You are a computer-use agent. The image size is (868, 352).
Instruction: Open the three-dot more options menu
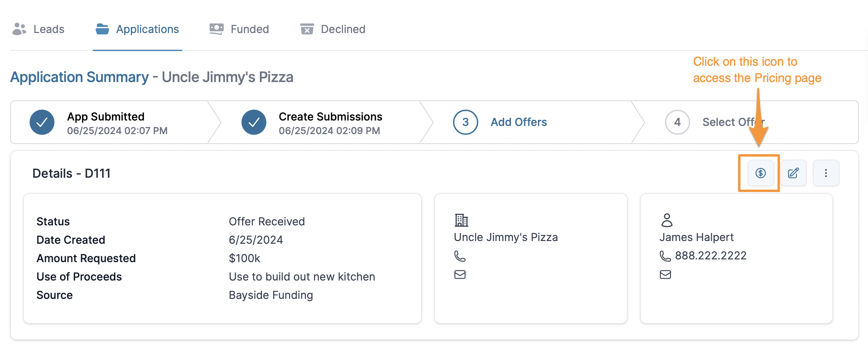coord(826,173)
